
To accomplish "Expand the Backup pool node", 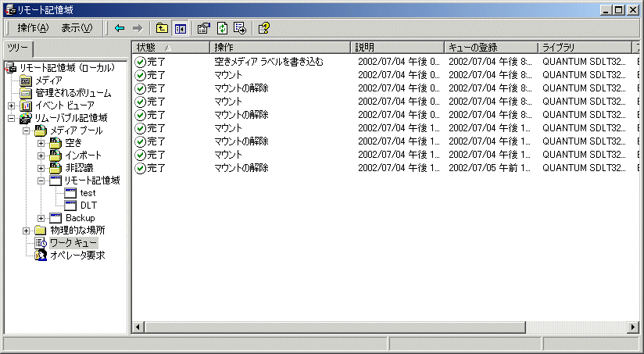I will pyautogui.click(x=41, y=219).
